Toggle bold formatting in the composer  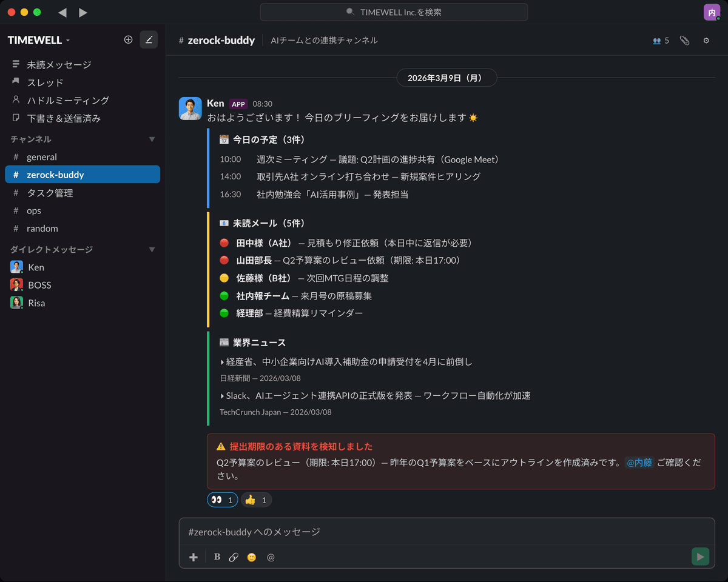217,557
